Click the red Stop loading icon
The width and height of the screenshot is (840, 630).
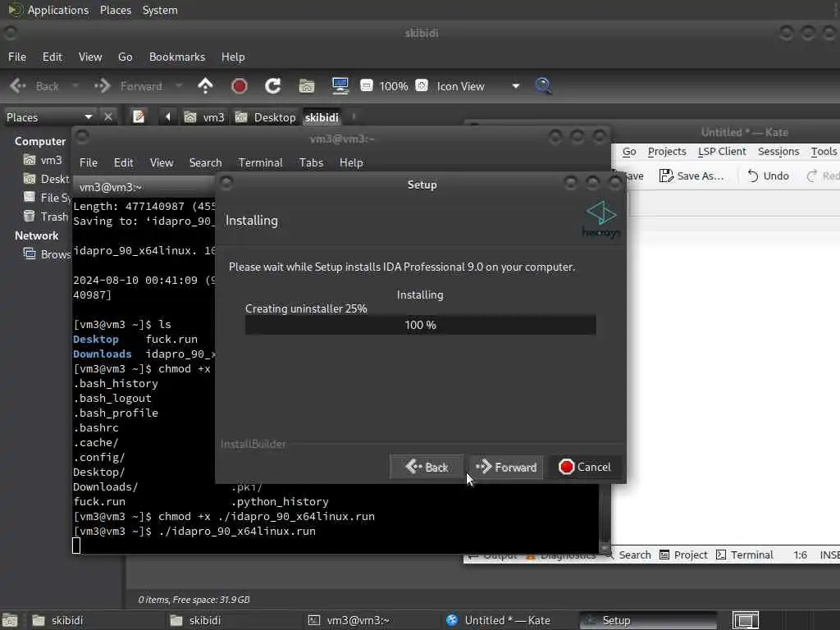point(239,85)
